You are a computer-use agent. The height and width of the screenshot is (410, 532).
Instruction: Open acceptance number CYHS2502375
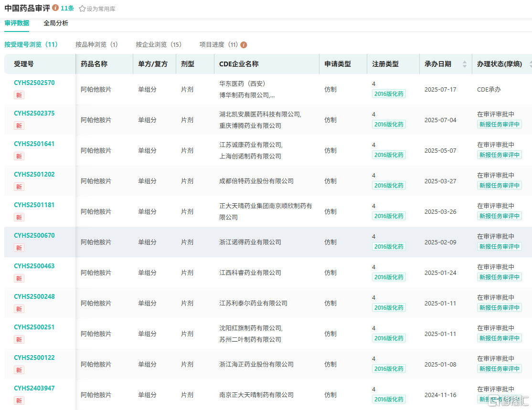(x=34, y=113)
